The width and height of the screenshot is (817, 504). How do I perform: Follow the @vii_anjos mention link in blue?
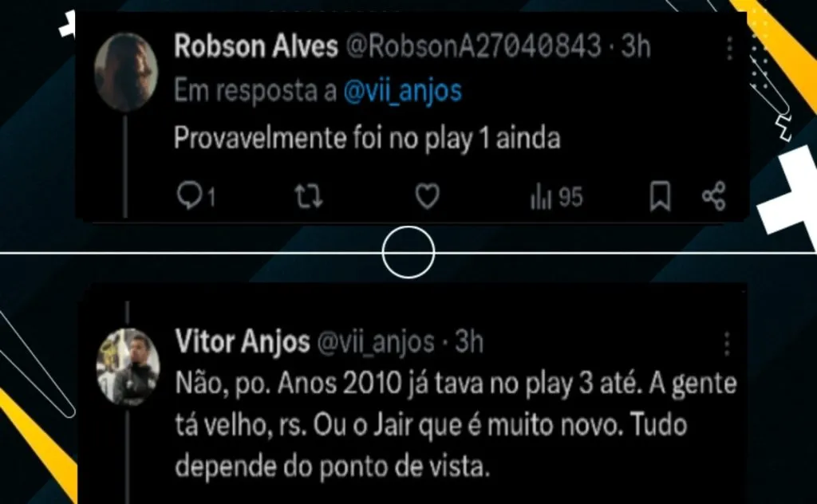[x=403, y=91]
